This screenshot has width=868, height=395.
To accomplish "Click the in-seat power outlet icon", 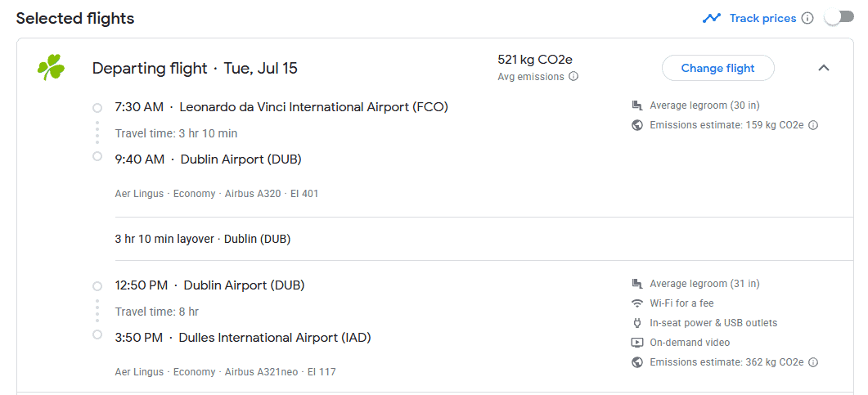I will (637, 323).
